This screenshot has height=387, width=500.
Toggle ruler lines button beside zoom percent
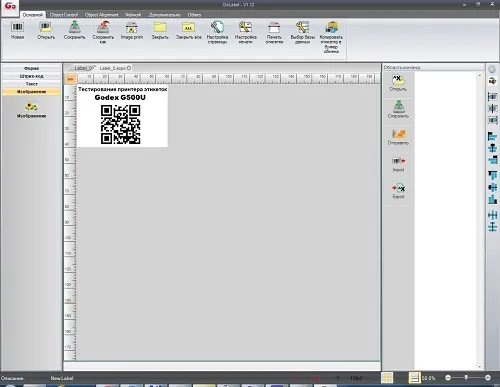tap(414, 378)
